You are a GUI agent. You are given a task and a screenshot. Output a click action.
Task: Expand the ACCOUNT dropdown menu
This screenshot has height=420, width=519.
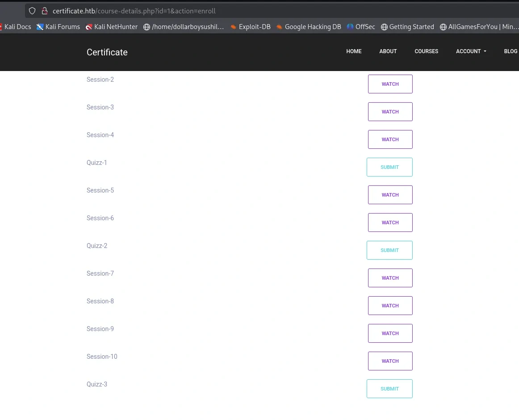click(471, 51)
